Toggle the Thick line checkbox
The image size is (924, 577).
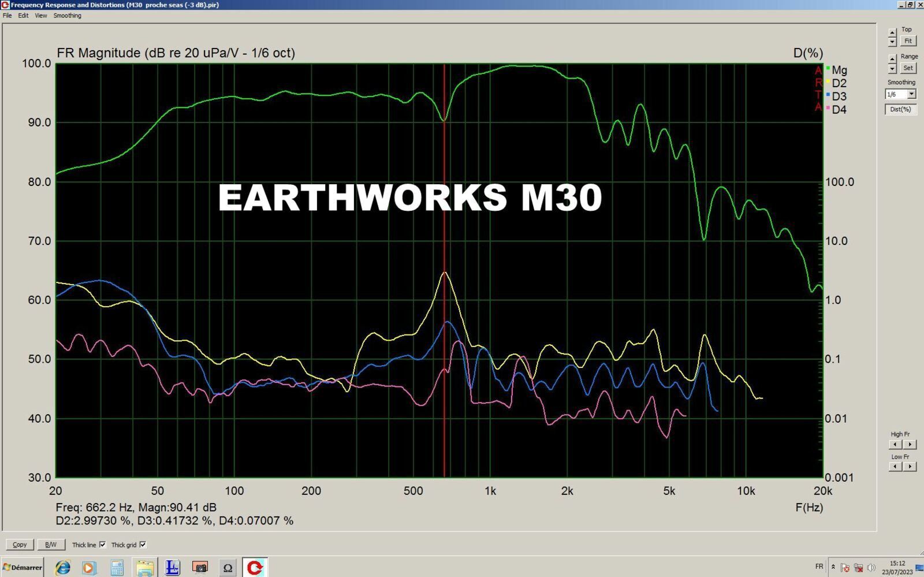click(x=103, y=545)
